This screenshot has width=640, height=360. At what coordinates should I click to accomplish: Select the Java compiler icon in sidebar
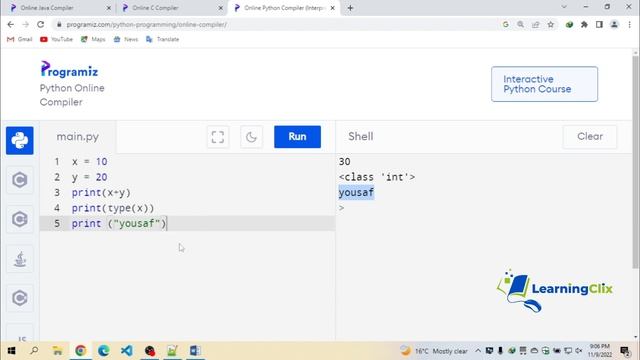tap(20, 259)
